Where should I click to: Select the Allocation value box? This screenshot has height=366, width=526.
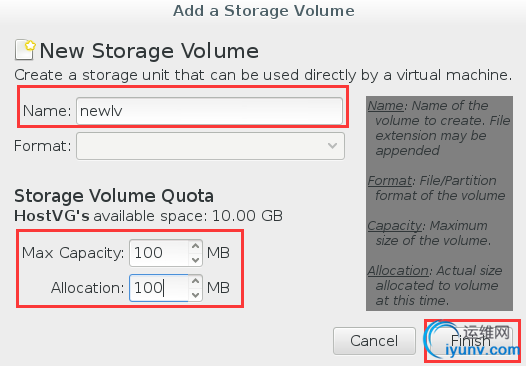coord(159,288)
